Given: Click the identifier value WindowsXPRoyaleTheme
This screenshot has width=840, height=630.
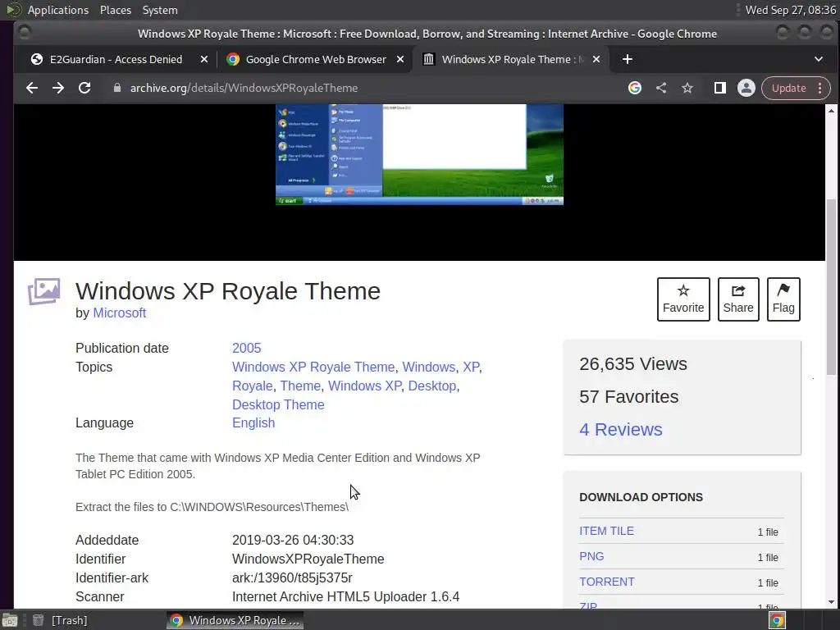Looking at the screenshot, I should pos(308,559).
